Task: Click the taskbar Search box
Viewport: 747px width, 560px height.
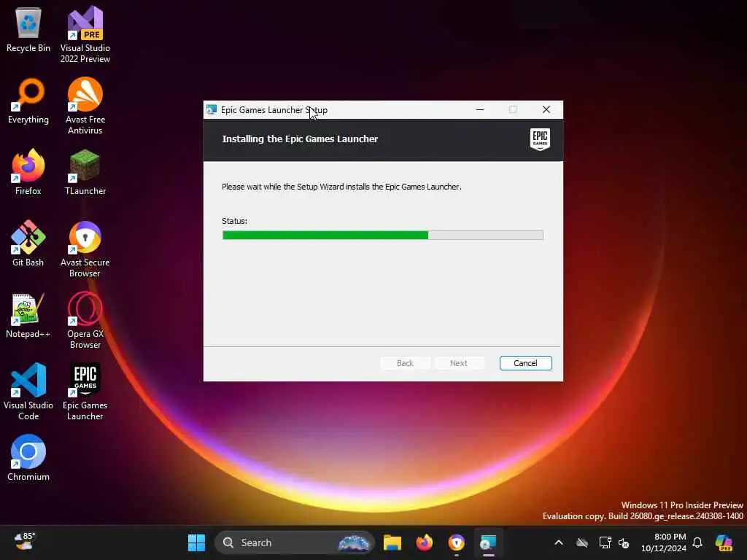Action: click(295, 542)
